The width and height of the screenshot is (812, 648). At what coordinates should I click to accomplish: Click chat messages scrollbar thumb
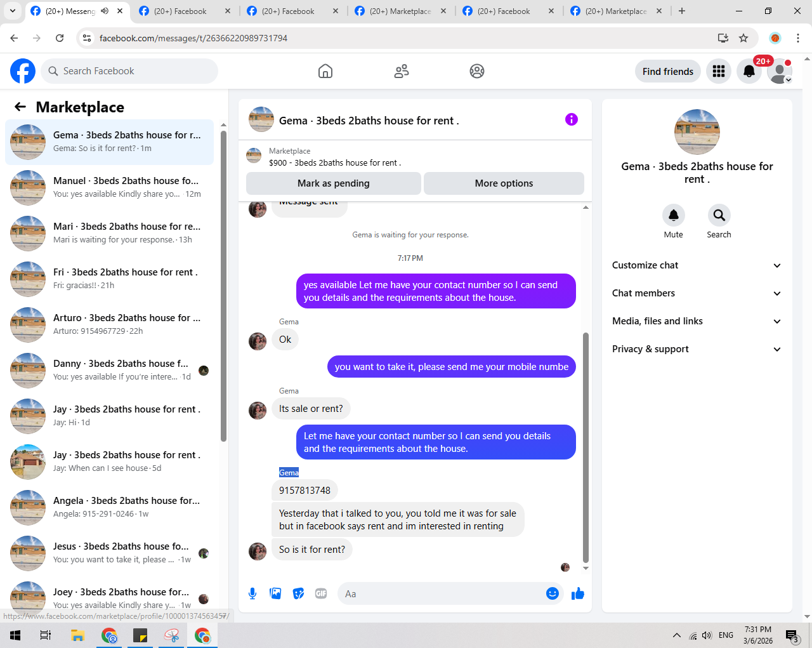[586, 447]
